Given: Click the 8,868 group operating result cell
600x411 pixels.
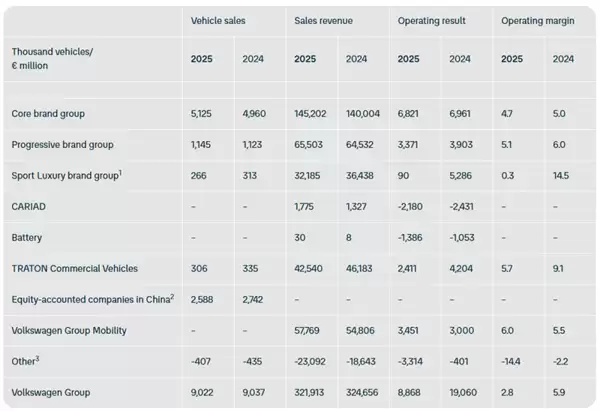Looking at the screenshot, I should click(411, 391).
